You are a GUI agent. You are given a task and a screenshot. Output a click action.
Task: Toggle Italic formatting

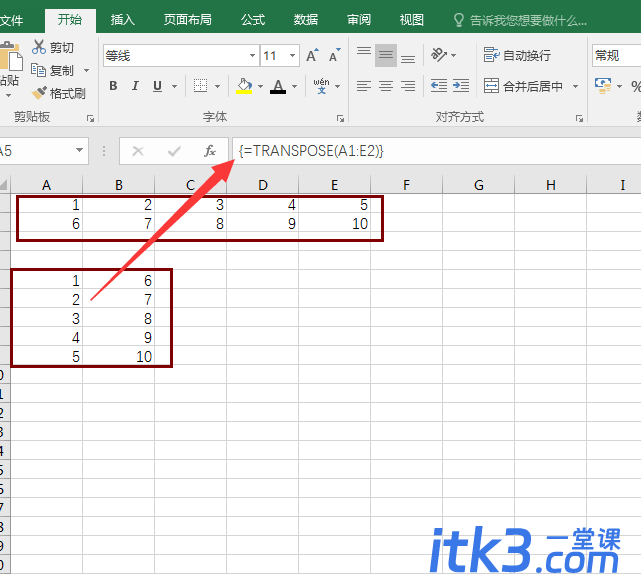pyautogui.click(x=135, y=86)
